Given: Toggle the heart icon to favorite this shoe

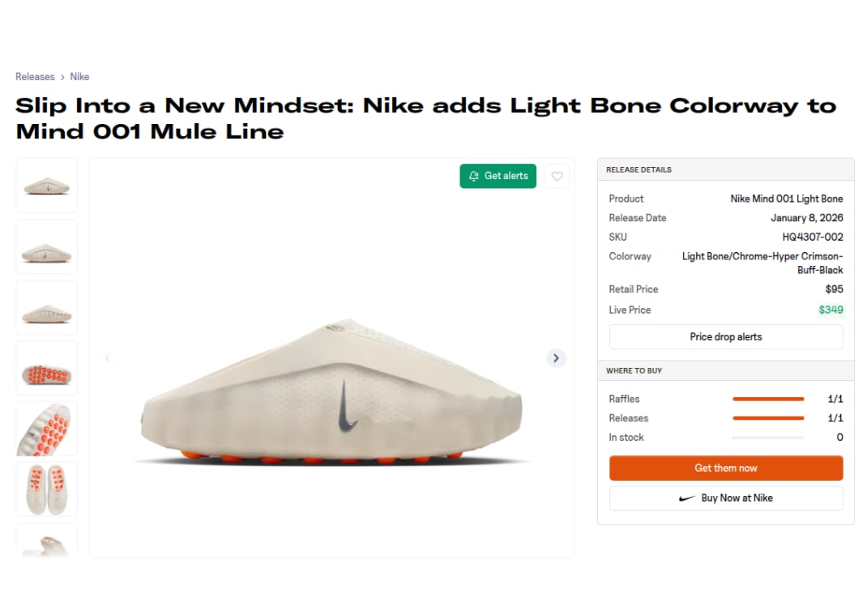Looking at the screenshot, I should tap(557, 176).
